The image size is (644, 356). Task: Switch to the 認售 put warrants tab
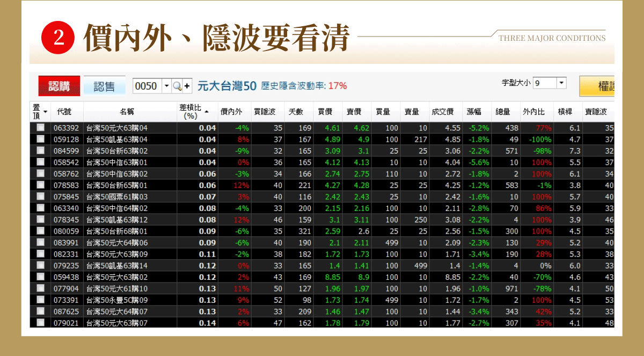(x=104, y=86)
